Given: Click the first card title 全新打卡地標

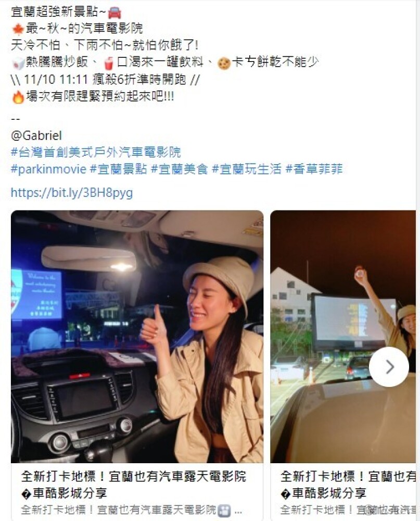Looking at the screenshot, I should tap(134, 476).
